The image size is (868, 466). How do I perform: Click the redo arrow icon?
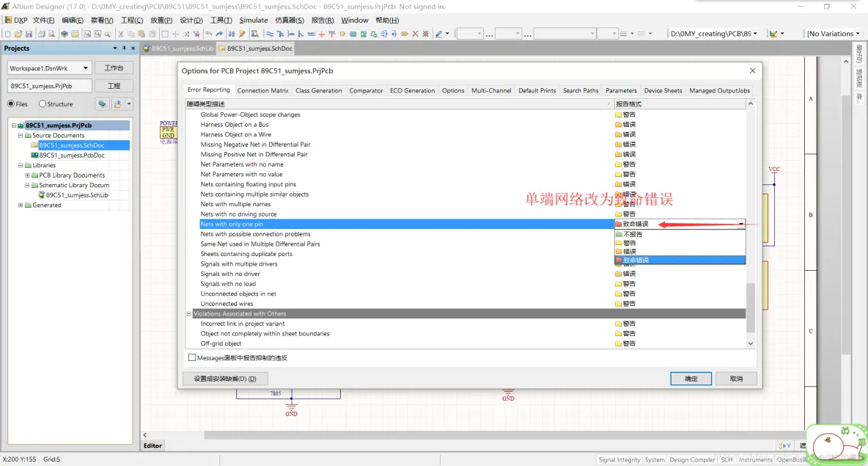tap(219, 34)
